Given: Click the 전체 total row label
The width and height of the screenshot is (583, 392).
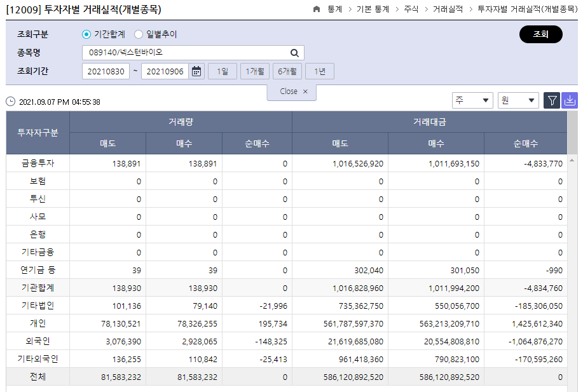Looking at the screenshot, I should click(x=38, y=377).
